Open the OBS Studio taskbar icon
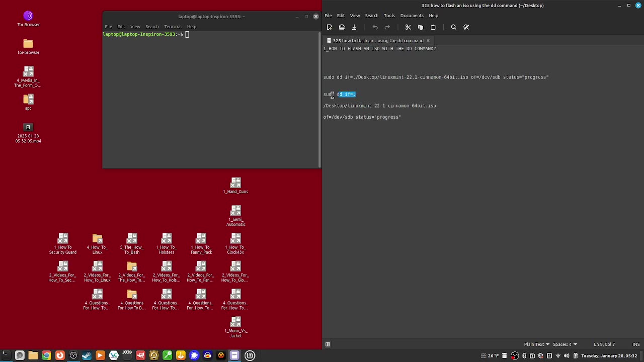 click(73, 355)
